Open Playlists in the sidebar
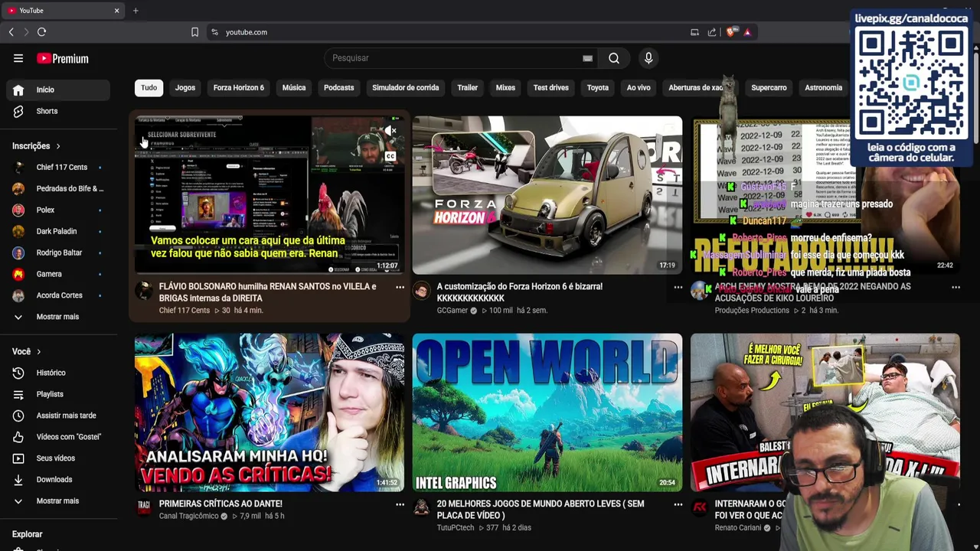Viewport: 980px width, 551px height. [58, 394]
